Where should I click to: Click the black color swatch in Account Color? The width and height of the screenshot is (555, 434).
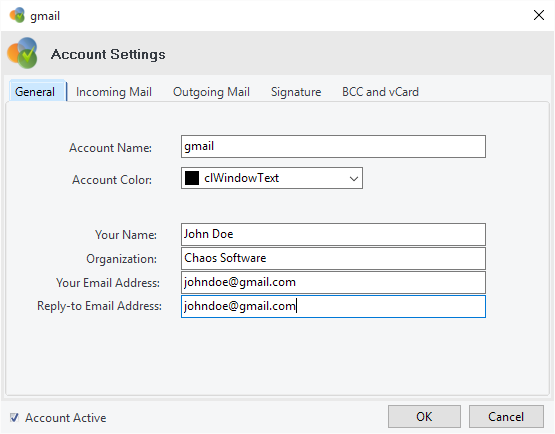point(192,178)
